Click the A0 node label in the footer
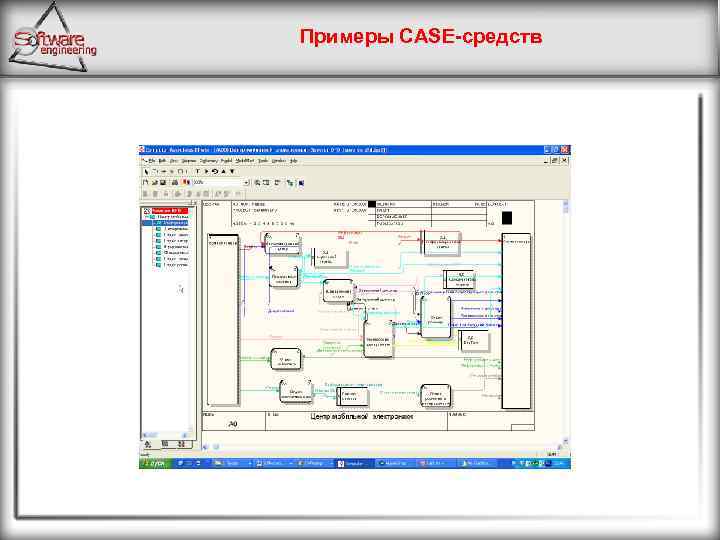 233,424
